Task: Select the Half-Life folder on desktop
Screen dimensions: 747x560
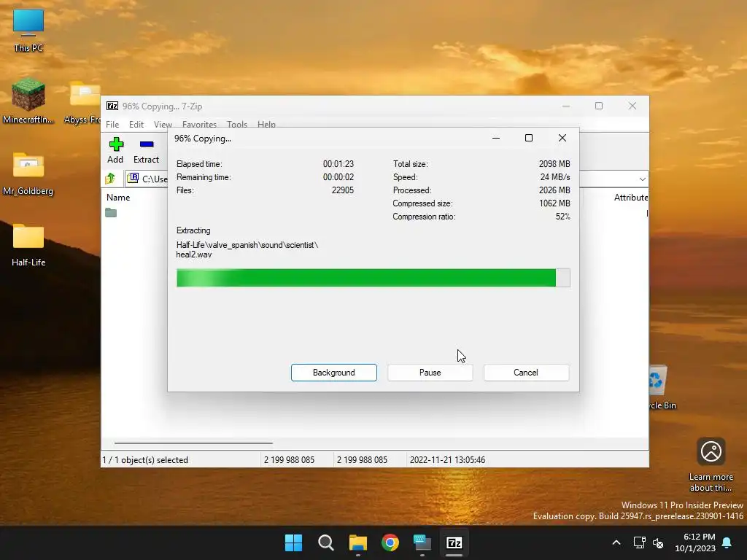Action: (28, 245)
